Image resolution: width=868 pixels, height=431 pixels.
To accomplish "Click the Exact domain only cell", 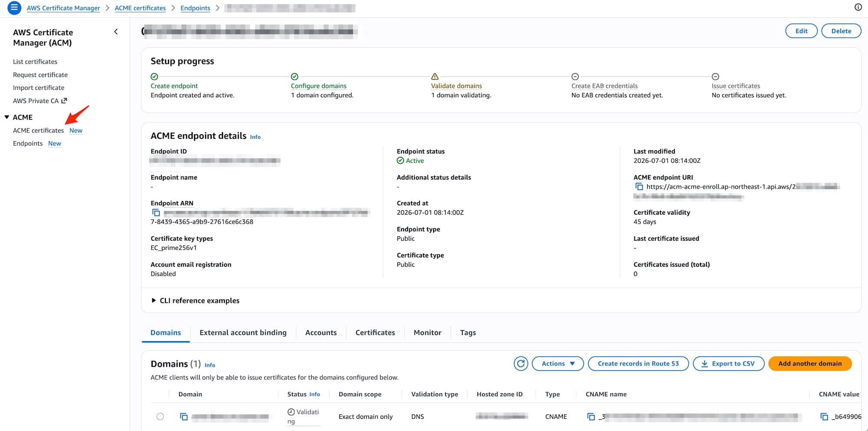I will click(365, 417).
